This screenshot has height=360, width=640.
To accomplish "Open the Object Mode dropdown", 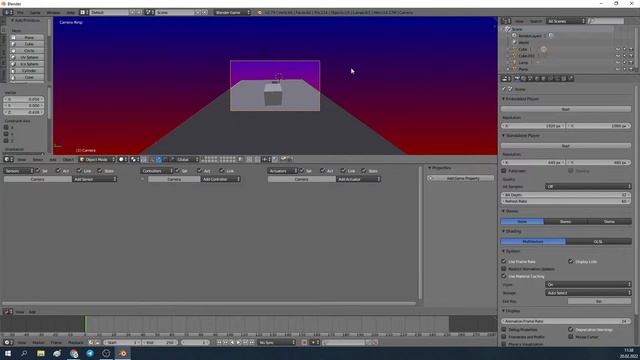I will 97,160.
